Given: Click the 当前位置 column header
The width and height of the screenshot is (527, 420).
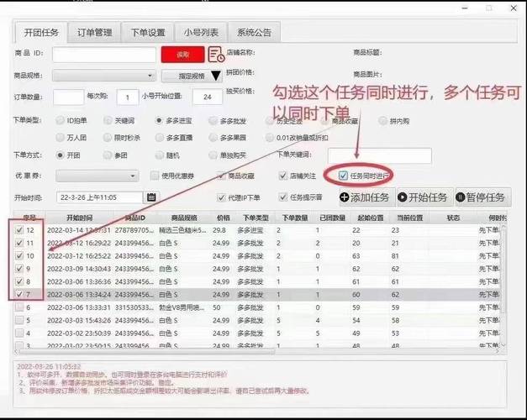Looking at the screenshot, I should [409, 218].
